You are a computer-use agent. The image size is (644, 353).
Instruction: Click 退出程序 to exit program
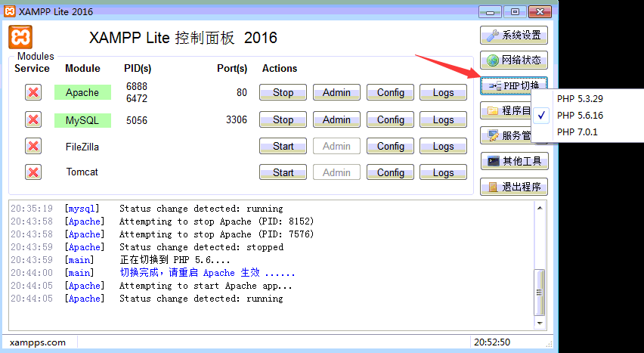[514, 187]
